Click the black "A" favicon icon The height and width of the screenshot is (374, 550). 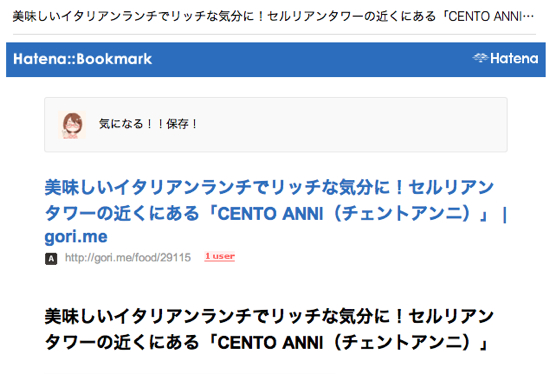51,259
